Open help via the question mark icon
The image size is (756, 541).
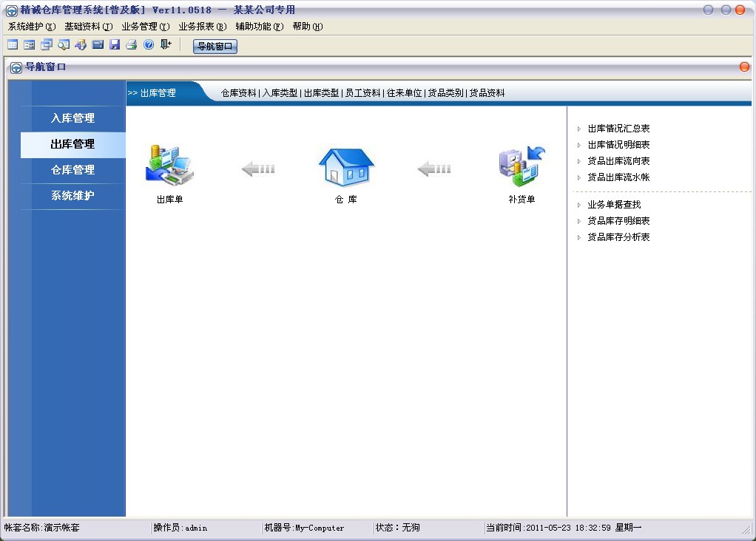(148, 45)
